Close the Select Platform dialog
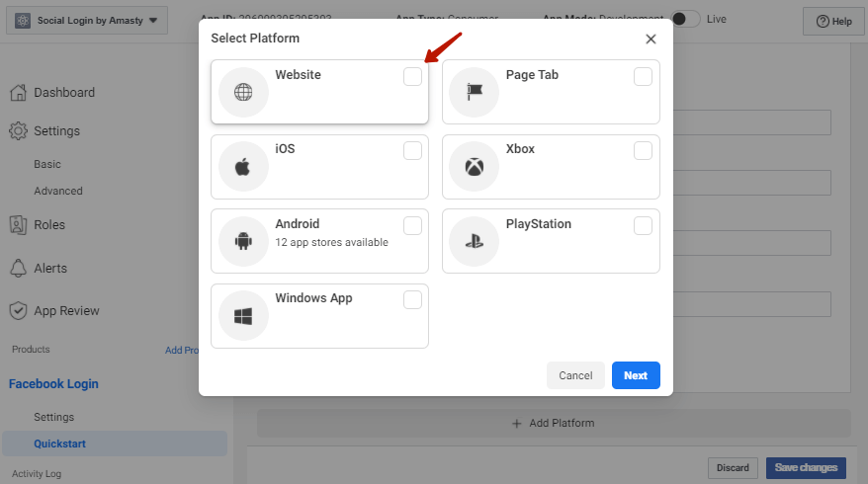Screen dimensions: 868x484 click(651, 39)
